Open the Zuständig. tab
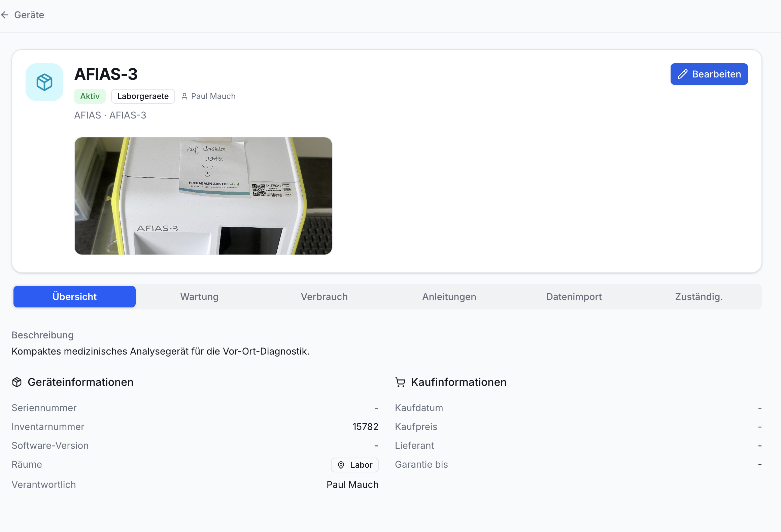Viewport: 781px width, 532px height. 699,297
